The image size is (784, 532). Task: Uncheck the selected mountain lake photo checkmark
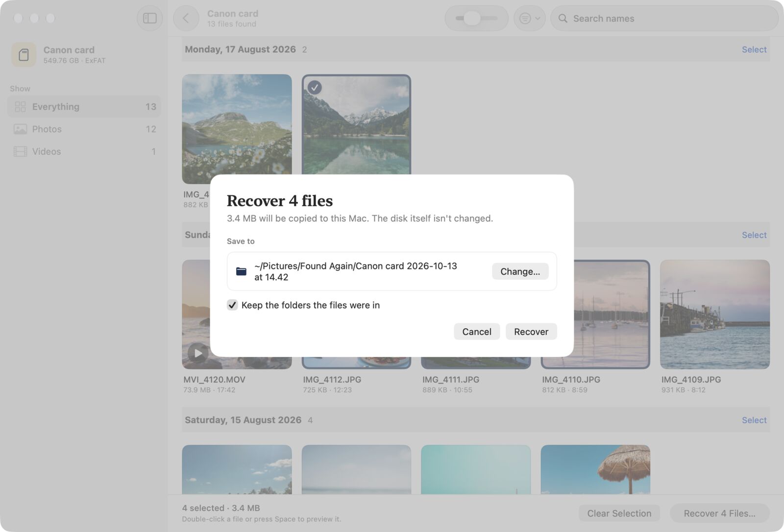pos(315,87)
